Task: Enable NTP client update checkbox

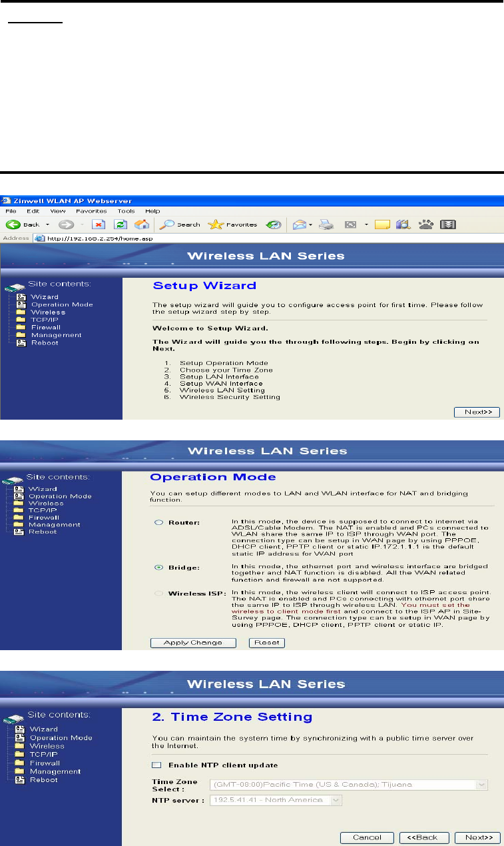Action: pos(156,765)
